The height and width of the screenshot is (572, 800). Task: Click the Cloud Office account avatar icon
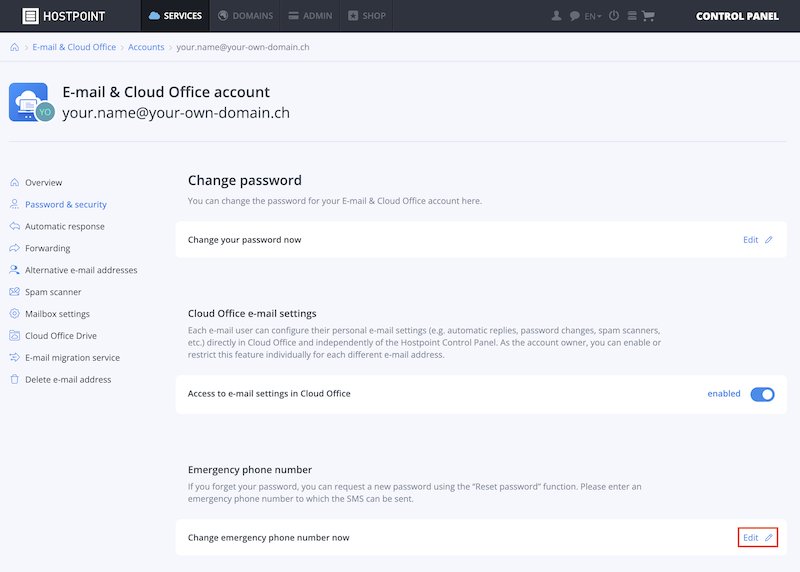32,102
